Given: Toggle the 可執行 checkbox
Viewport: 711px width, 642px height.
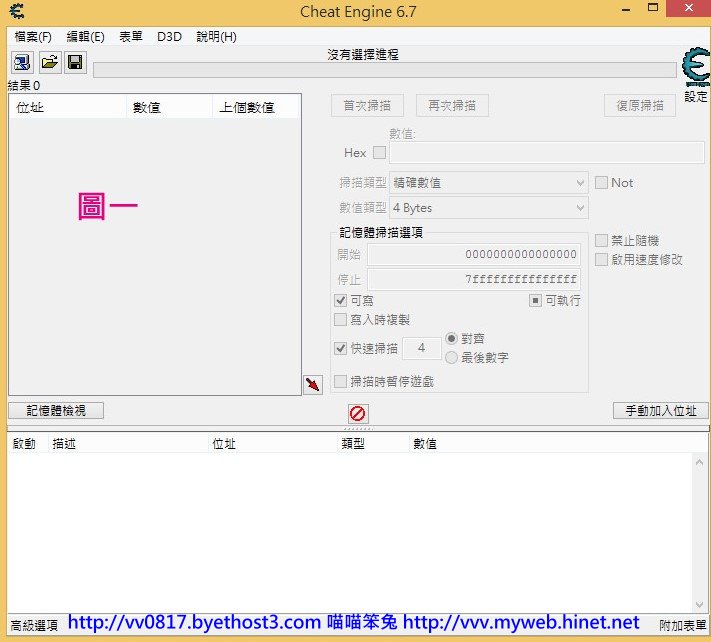Looking at the screenshot, I should click(x=535, y=301).
